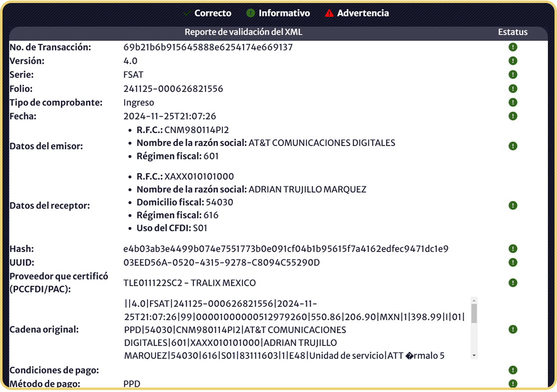Click the red Advertencia warning triangle
Screen dimensions: 557x392
(x=329, y=13)
